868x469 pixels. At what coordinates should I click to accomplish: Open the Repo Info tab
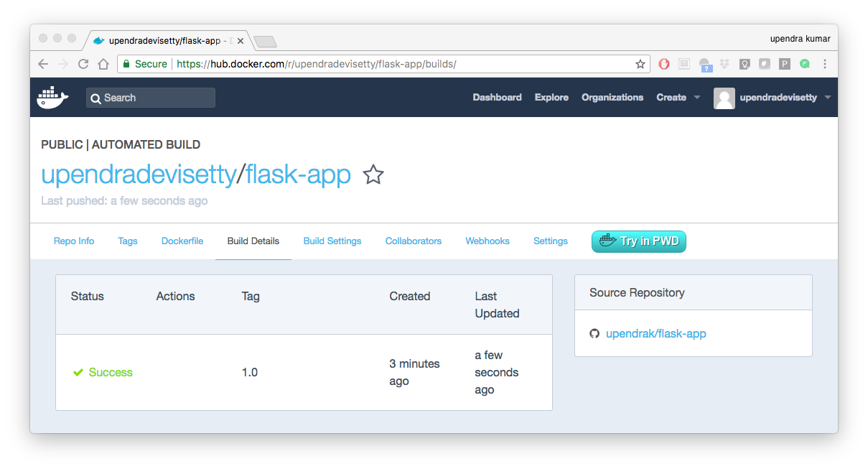coord(74,241)
